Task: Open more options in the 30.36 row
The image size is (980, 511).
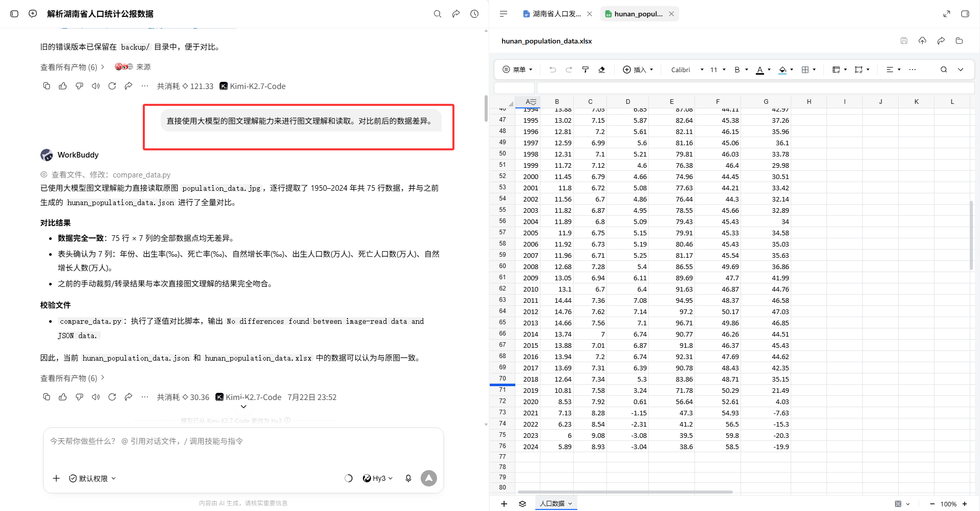Action: (x=145, y=397)
